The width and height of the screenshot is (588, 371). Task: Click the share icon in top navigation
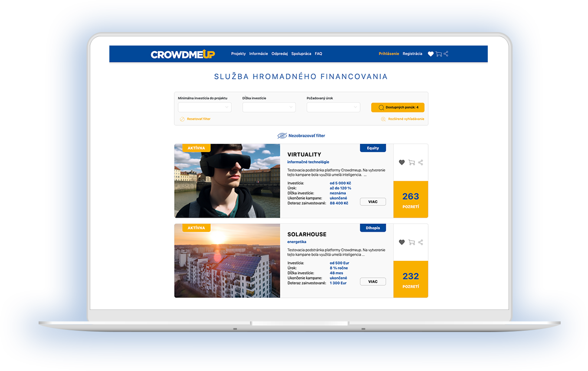(x=446, y=54)
